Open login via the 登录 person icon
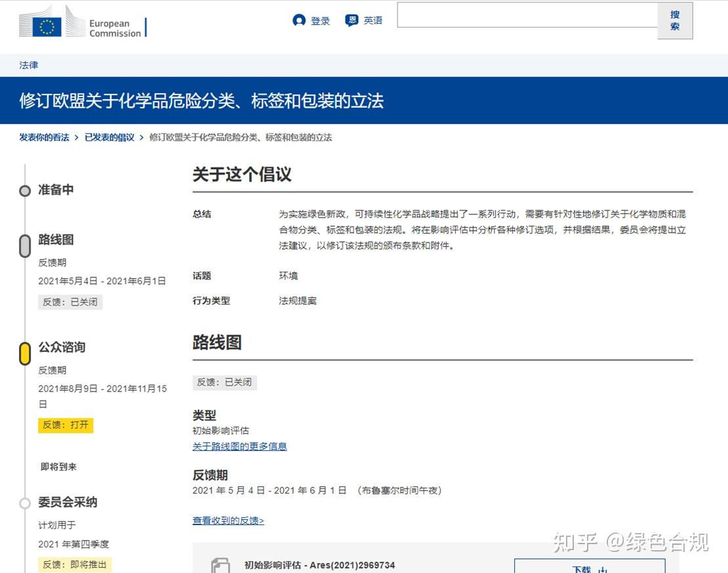 (x=300, y=20)
